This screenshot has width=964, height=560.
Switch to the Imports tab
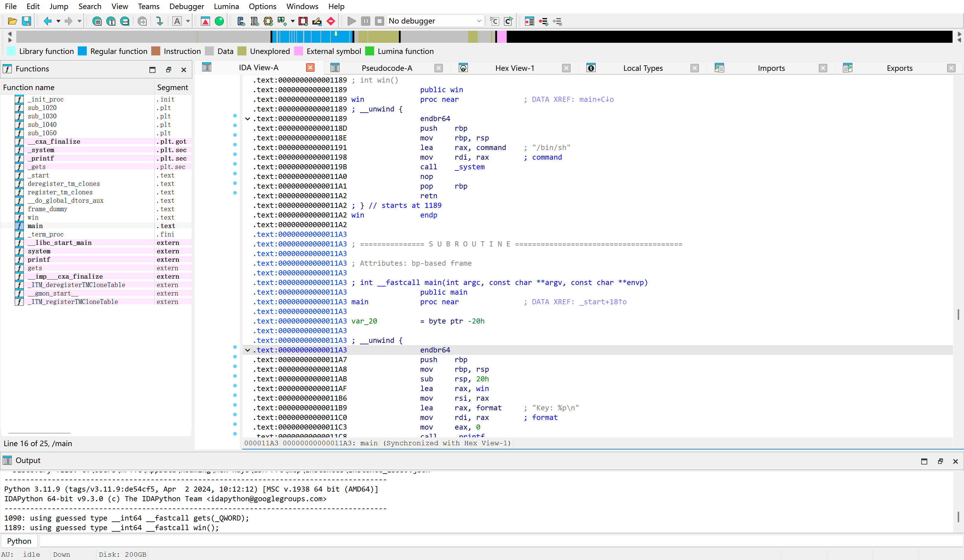click(771, 68)
